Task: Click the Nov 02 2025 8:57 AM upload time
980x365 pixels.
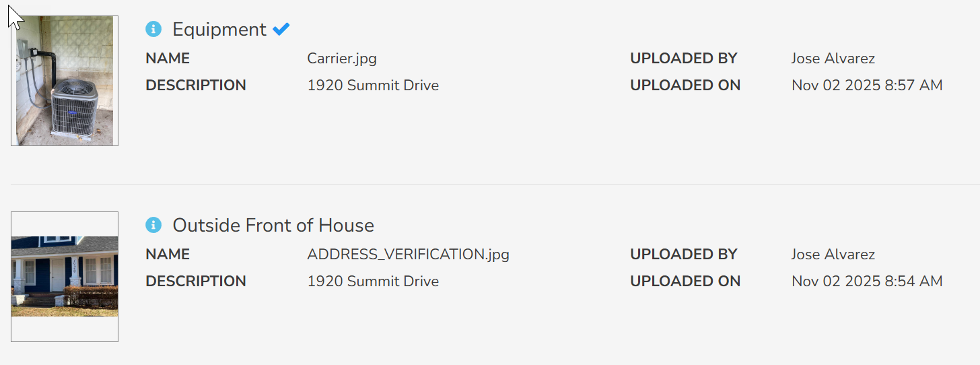Action: pyautogui.click(x=867, y=86)
